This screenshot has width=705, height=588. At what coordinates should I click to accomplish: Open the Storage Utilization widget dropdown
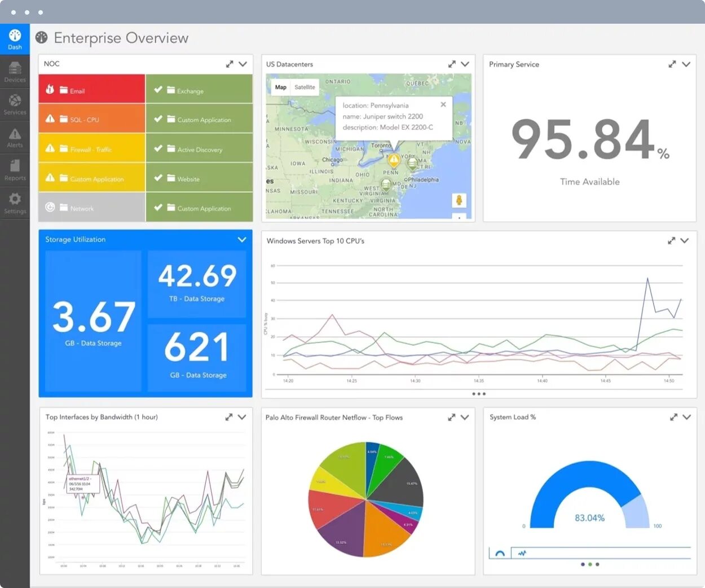[242, 240]
